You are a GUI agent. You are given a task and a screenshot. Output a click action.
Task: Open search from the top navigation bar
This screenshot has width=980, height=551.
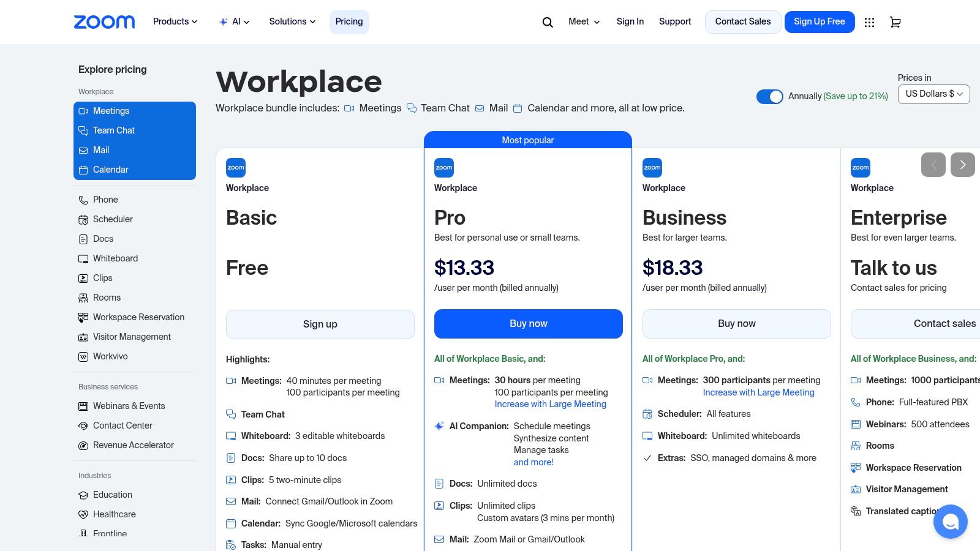point(546,21)
